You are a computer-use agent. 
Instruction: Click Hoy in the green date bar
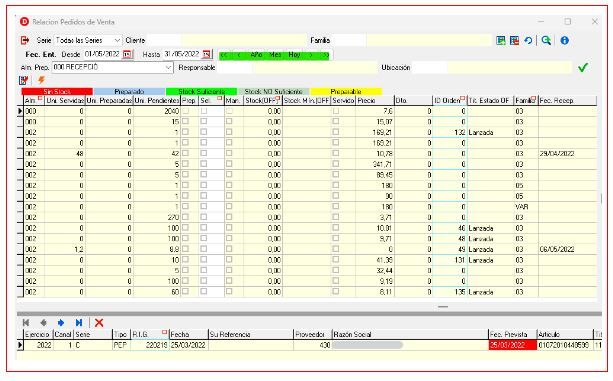click(x=294, y=55)
